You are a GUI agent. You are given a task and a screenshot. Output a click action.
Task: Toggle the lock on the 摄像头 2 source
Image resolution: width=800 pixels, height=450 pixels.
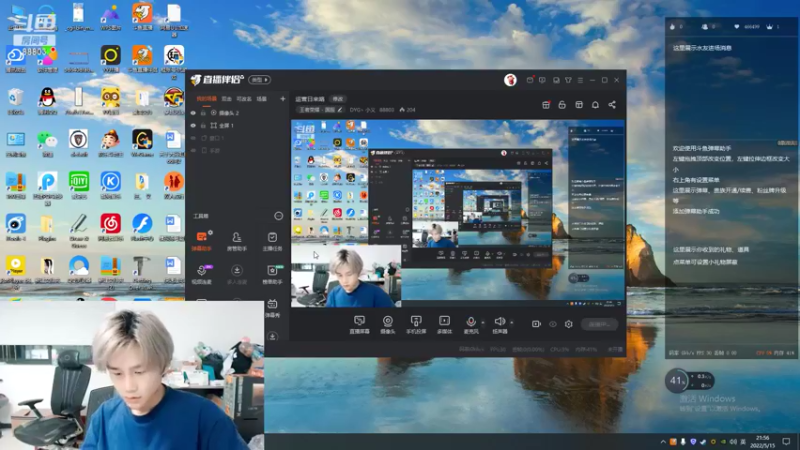(x=203, y=113)
